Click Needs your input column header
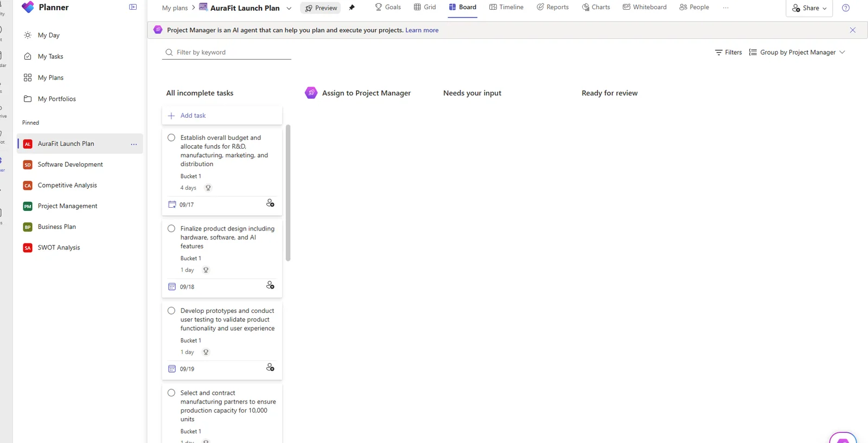Image resolution: width=868 pixels, height=443 pixels. [472, 93]
